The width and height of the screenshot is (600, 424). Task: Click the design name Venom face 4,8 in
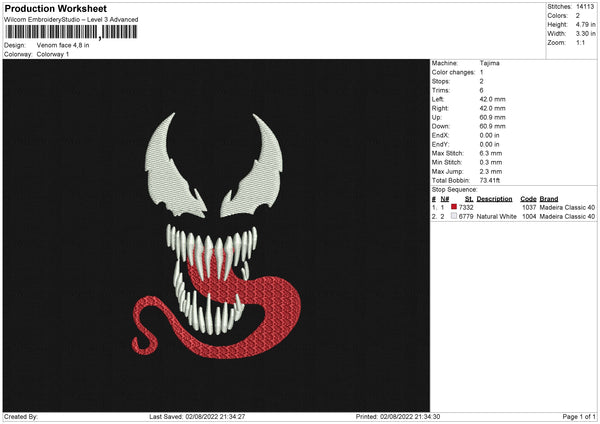pos(63,46)
